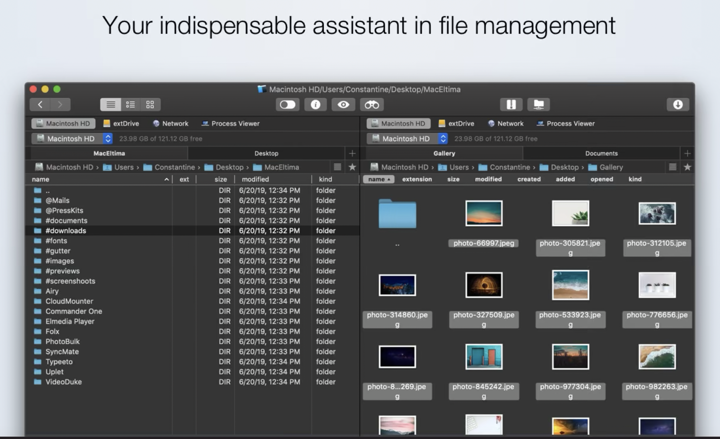Select the @Mails folder row
Screen dimensions: 720x439
[x=193, y=201]
